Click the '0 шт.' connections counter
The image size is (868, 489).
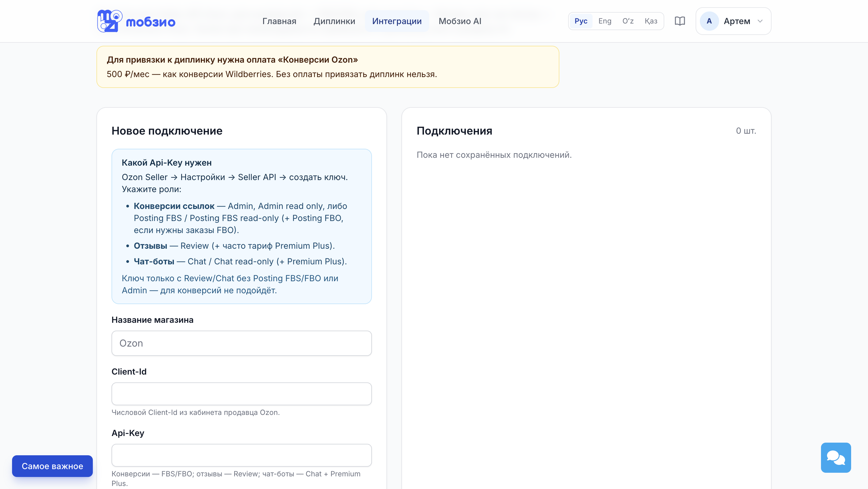click(x=746, y=131)
